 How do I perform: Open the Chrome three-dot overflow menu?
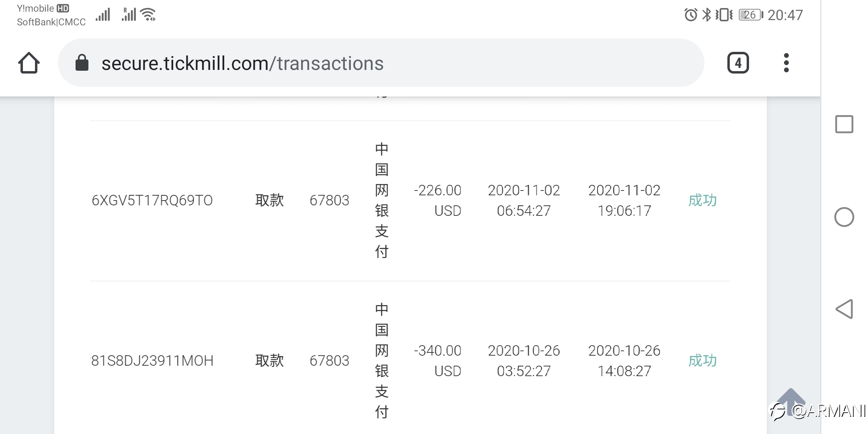(786, 63)
